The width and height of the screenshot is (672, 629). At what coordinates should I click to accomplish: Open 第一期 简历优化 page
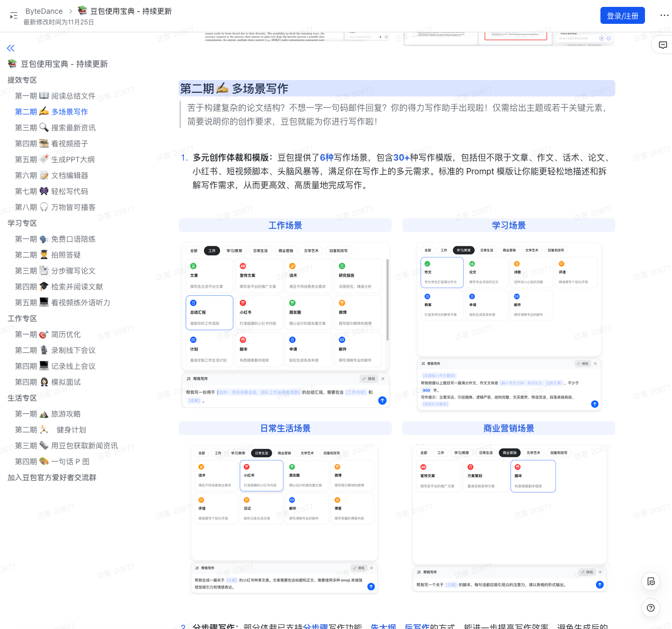[48, 334]
